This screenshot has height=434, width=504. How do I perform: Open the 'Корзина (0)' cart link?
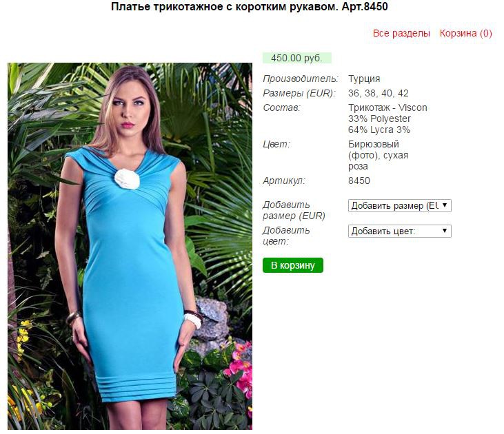pyautogui.click(x=466, y=33)
